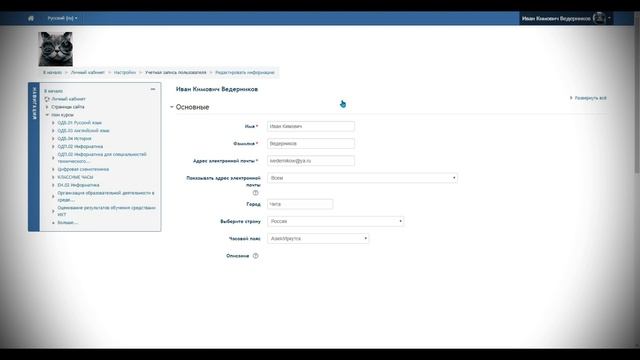Open the 'ОДБ.03 Английский язык' course

[x=83, y=131]
